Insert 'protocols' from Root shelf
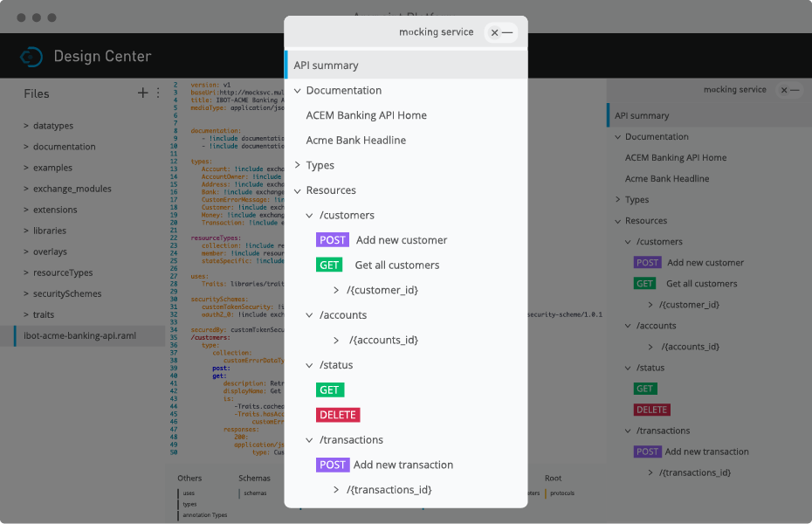This screenshot has height=524, width=812. click(x=562, y=493)
